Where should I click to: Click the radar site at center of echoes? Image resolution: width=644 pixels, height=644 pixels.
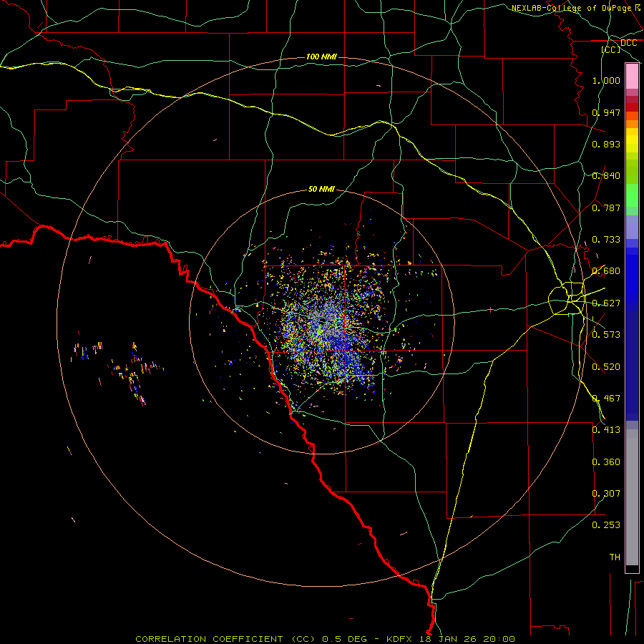(x=323, y=321)
